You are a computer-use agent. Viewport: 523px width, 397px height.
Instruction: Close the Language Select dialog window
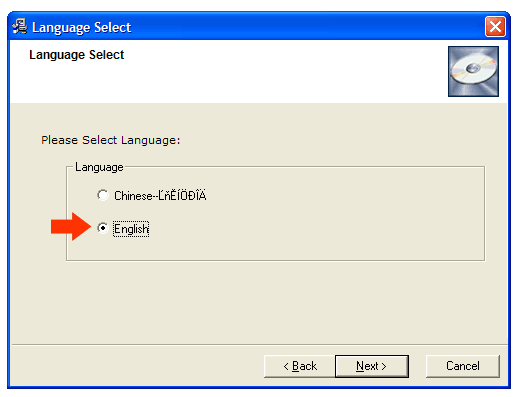(x=495, y=27)
